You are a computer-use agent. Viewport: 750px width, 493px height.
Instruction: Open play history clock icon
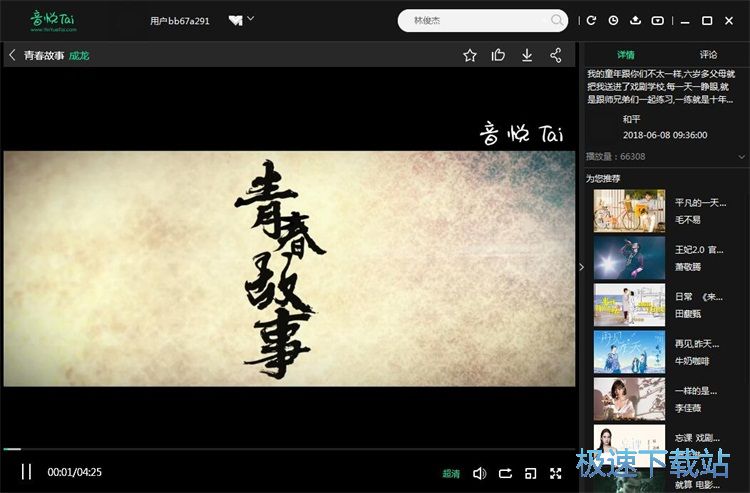(613, 21)
